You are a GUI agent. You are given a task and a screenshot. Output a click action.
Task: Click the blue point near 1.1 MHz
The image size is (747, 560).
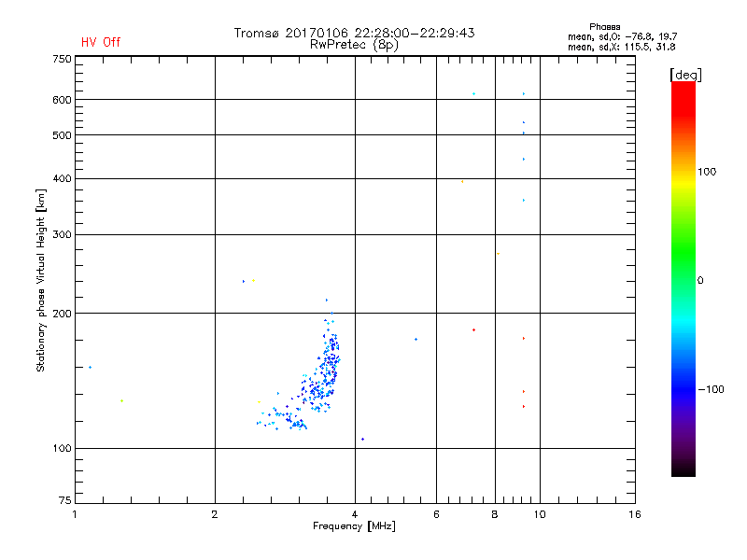pos(90,367)
